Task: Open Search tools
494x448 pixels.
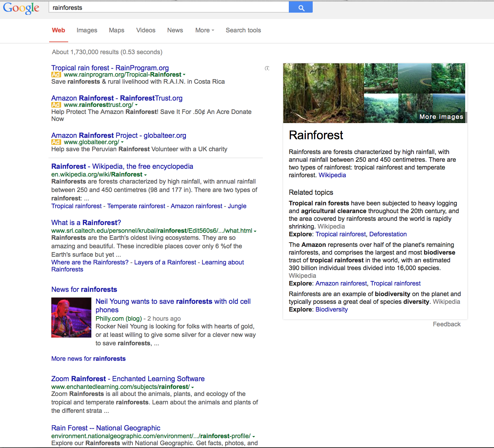Action: [x=243, y=31]
